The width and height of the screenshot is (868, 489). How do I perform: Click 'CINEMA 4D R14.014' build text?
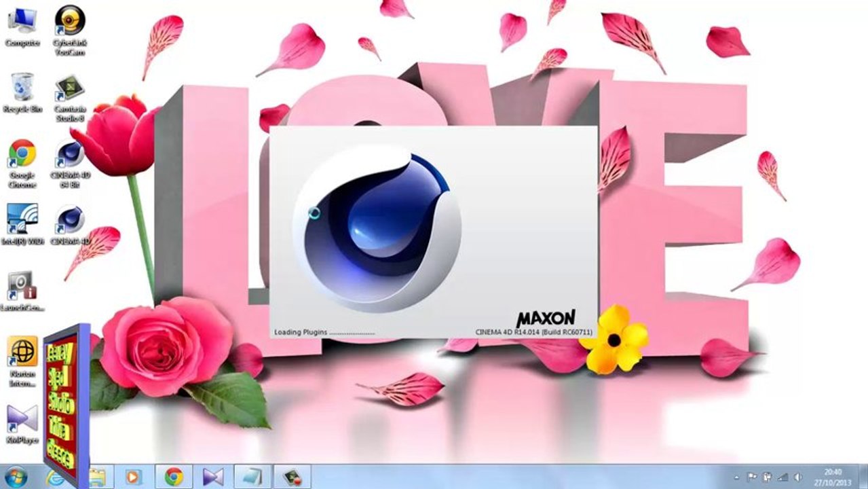point(533,332)
